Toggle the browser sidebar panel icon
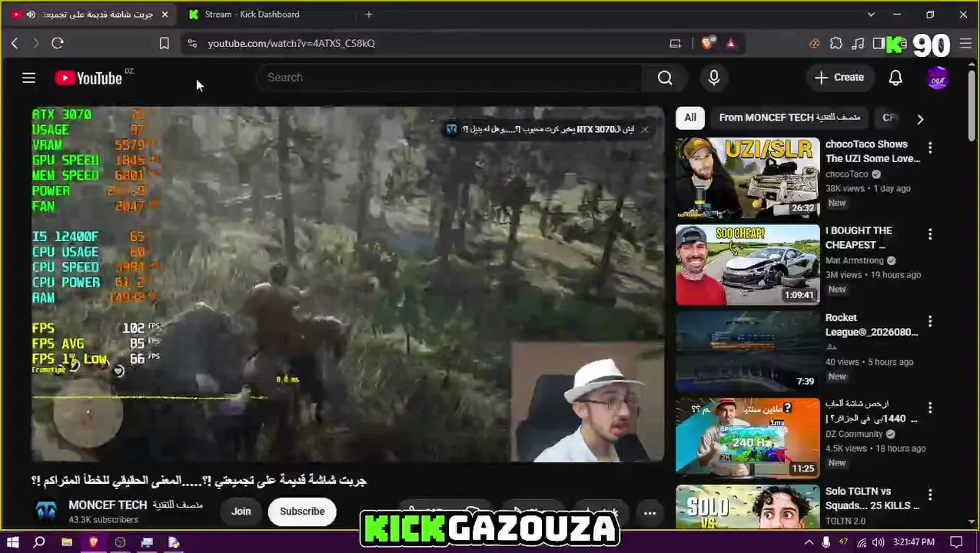 [x=879, y=44]
